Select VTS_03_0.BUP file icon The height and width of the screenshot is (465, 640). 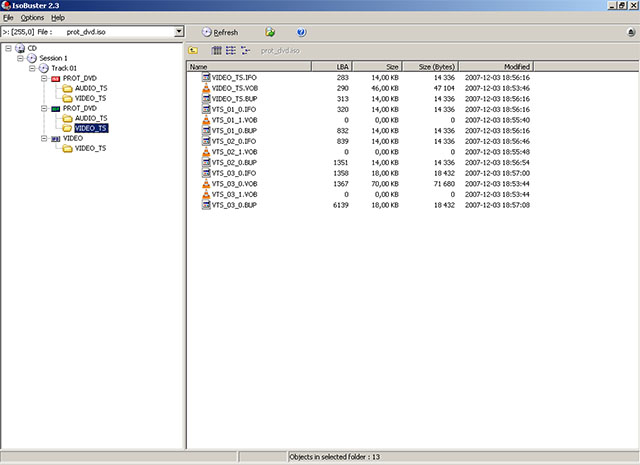206,205
